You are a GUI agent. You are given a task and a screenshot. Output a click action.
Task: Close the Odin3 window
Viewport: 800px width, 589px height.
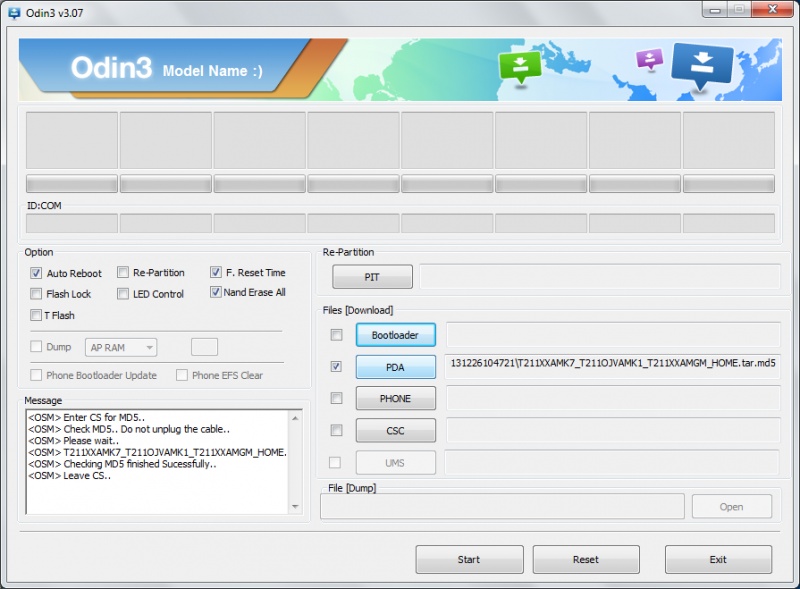[772, 9]
